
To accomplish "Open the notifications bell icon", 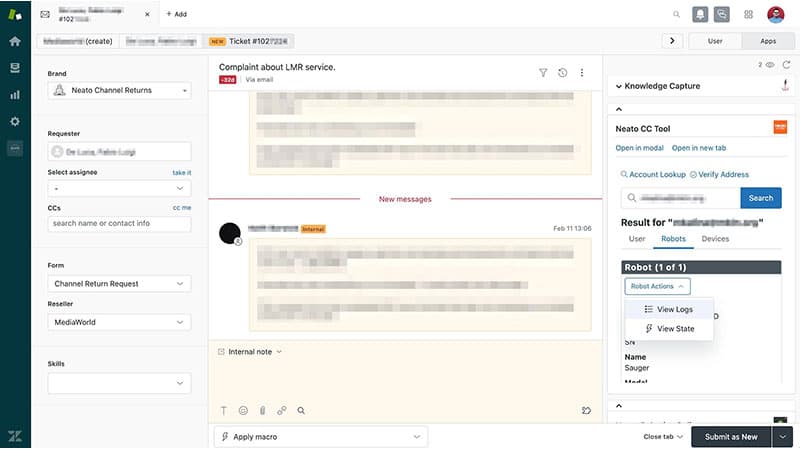I will (x=700, y=14).
